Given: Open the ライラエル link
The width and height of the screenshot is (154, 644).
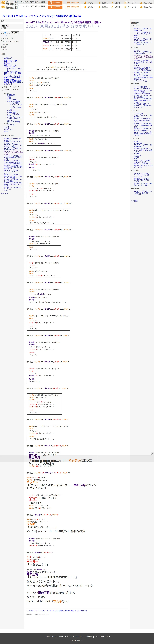Looking at the screenshot, I should pyautogui.click(x=137, y=155).
